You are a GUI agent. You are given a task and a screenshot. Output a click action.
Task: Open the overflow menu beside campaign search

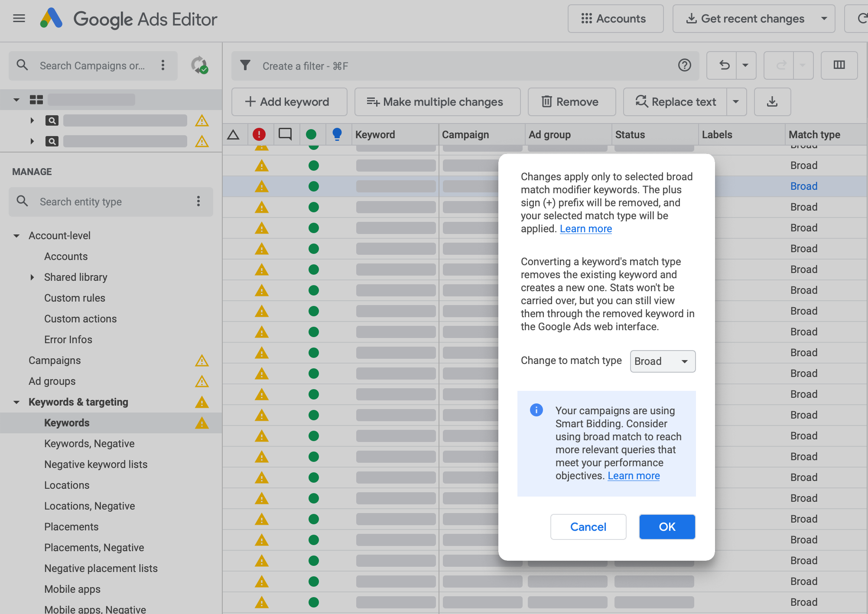[163, 65]
